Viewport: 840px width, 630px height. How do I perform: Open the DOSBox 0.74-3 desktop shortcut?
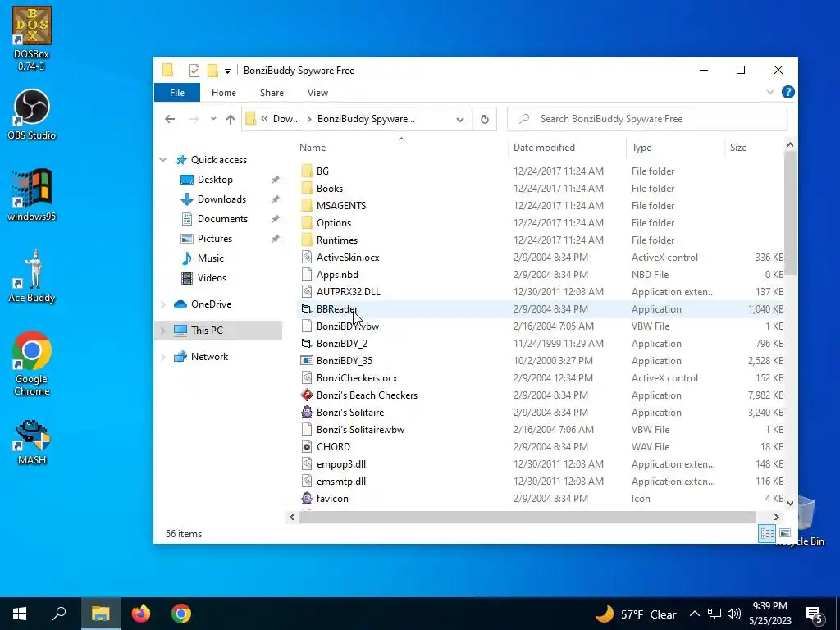[x=32, y=39]
